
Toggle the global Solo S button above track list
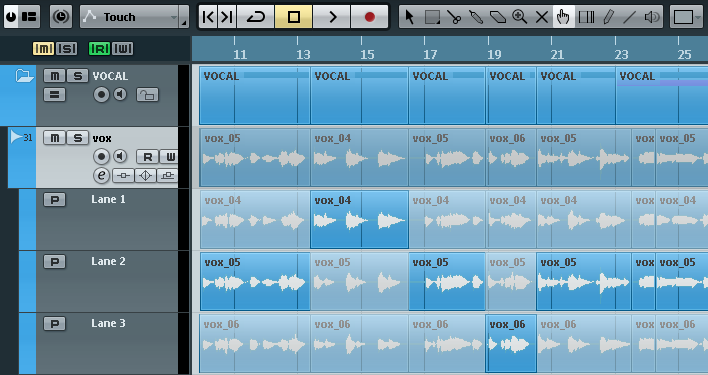point(66,48)
